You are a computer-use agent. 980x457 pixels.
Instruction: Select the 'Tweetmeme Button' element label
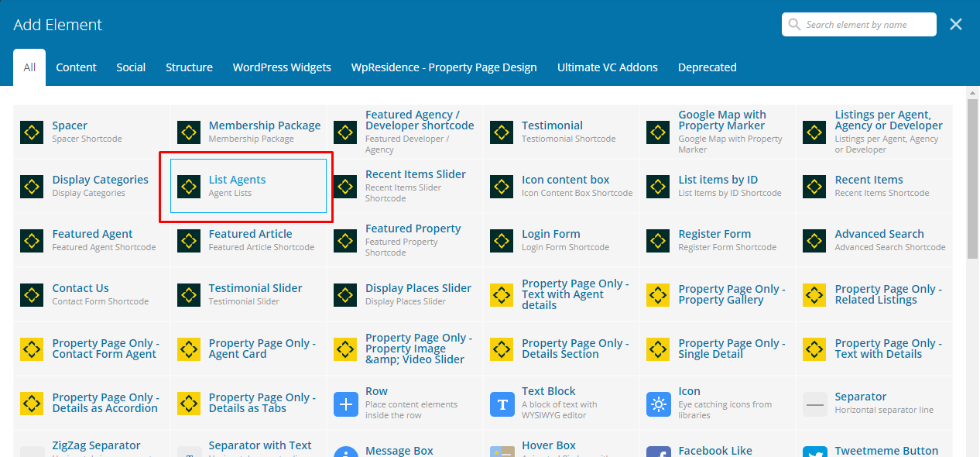click(886, 450)
